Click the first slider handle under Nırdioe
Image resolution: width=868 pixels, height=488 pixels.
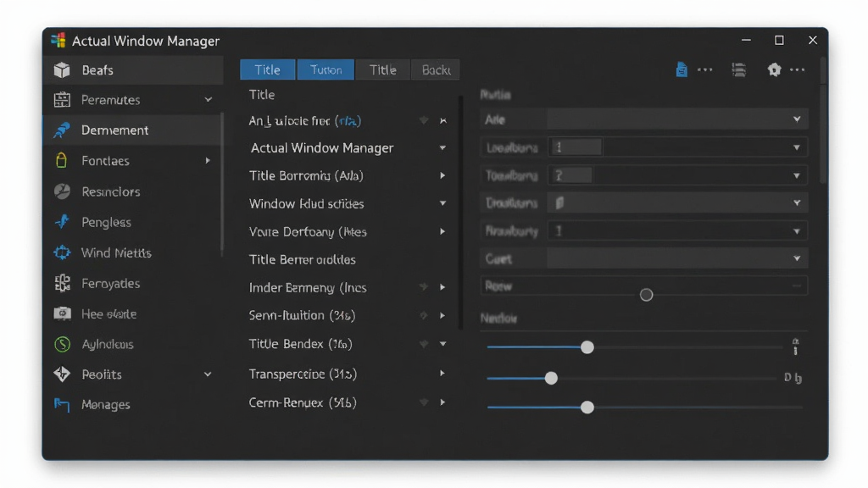587,347
